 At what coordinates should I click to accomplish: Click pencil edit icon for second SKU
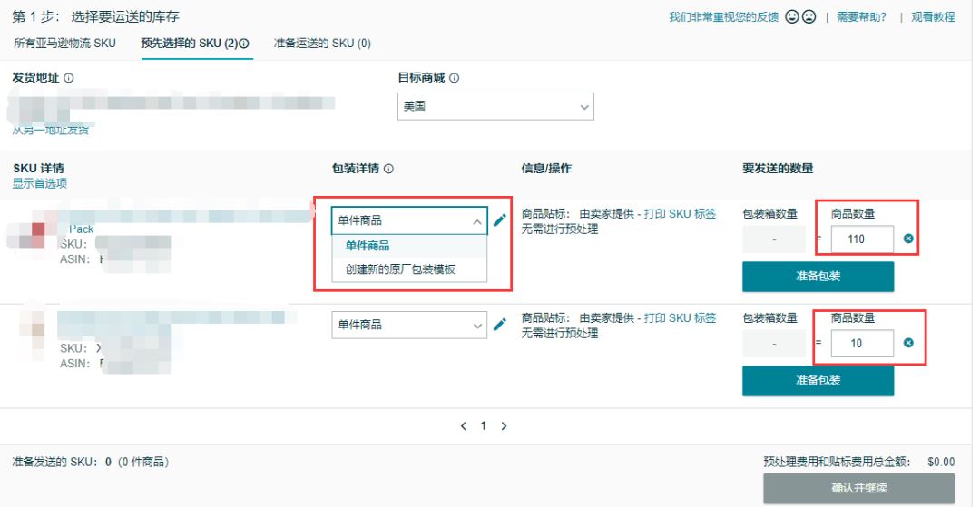[499, 325]
